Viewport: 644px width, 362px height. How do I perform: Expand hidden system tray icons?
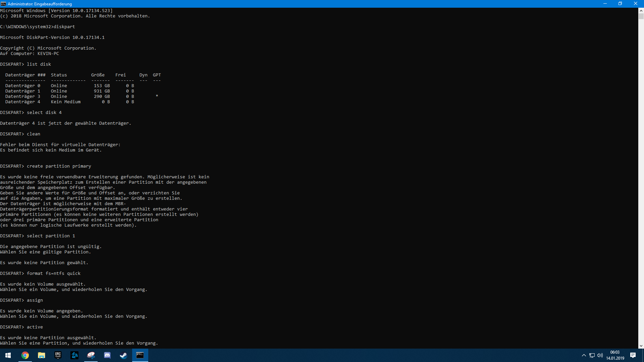pos(584,355)
